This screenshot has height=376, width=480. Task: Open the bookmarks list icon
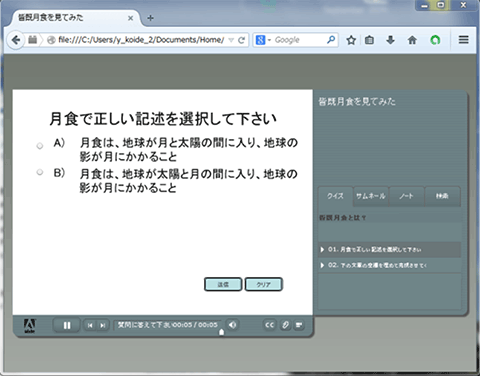369,40
